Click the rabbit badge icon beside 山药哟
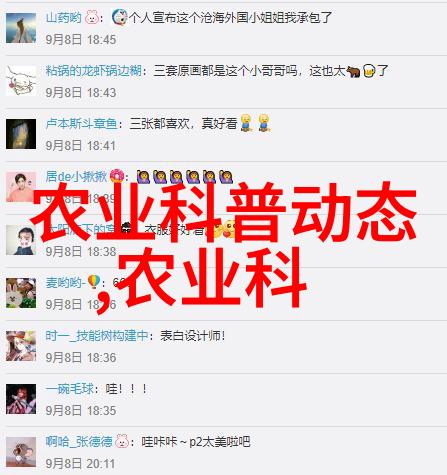 tap(92, 17)
